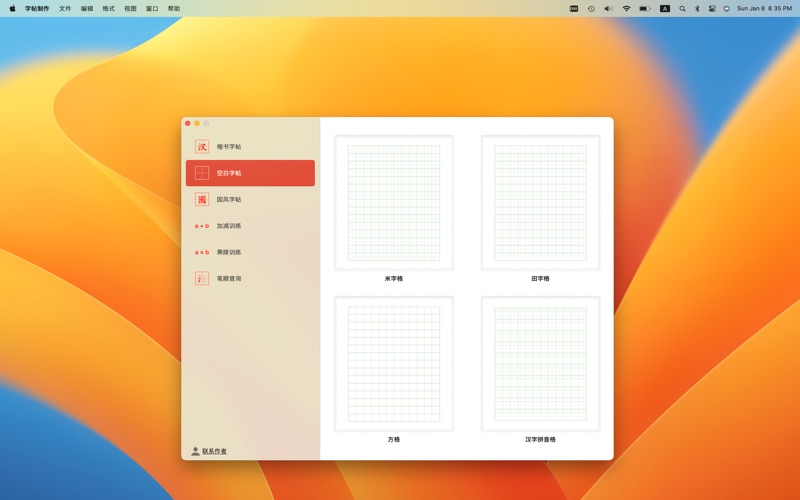Open the 文件 menu
800x500 pixels.
point(65,8)
